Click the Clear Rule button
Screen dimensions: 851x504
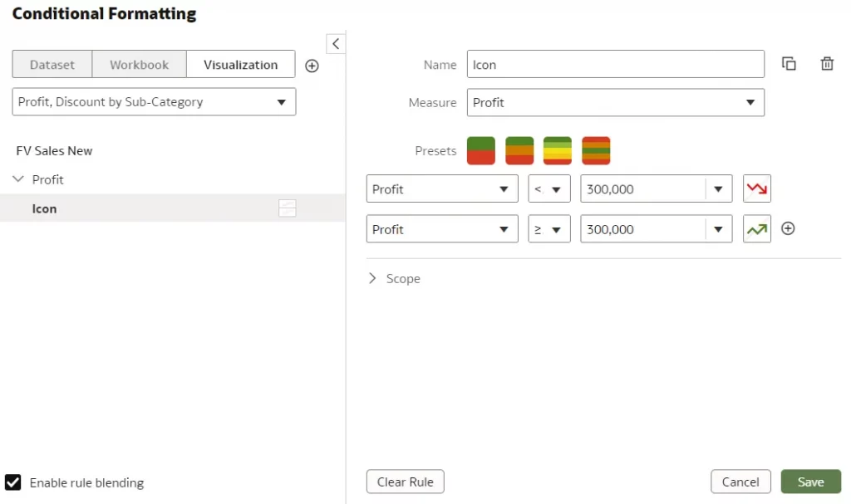click(405, 482)
